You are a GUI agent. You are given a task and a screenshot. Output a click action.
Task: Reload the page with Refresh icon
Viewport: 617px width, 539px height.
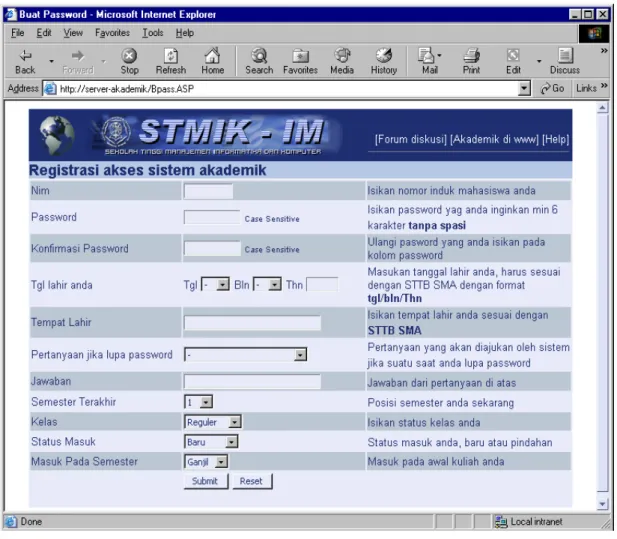171,56
